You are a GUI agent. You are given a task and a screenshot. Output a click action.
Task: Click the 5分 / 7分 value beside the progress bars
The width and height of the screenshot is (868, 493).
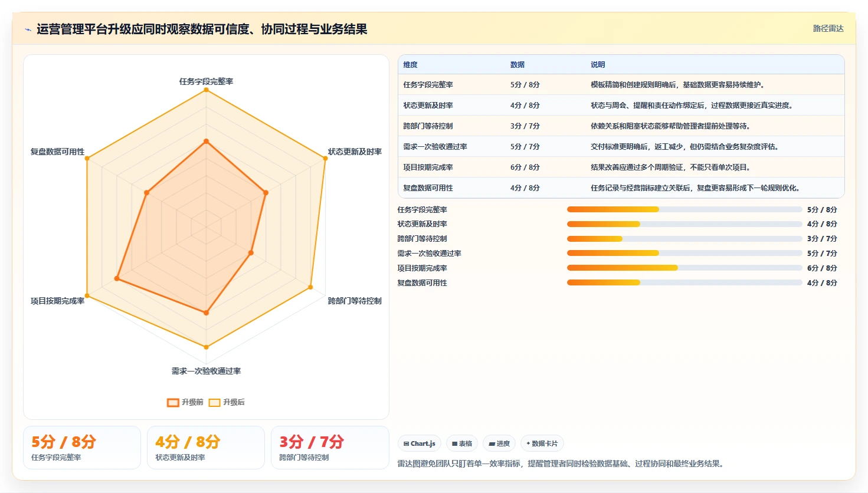(822, 254)
